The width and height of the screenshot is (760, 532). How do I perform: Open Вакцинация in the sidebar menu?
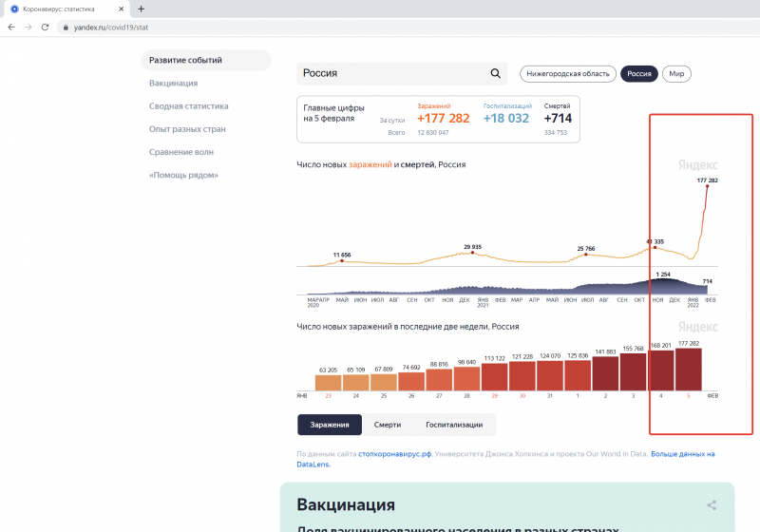173,84
